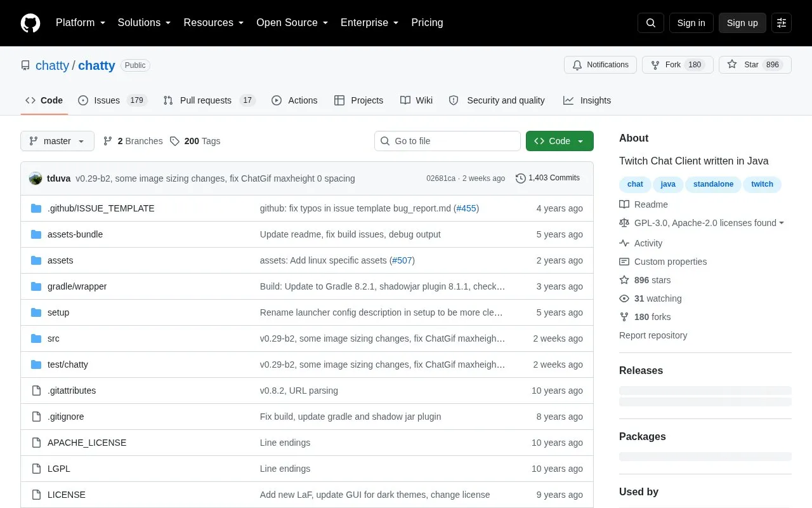Screen dimensions: 812x508
Task: View the 2 Branches link
Action: coord(133,141)
